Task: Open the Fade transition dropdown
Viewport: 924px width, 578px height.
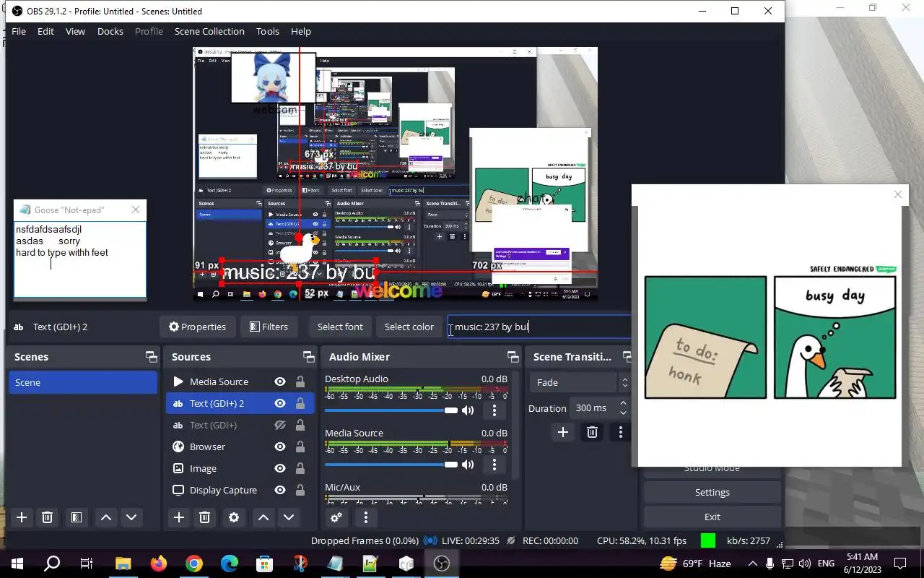Action: [x=581, y=382]
